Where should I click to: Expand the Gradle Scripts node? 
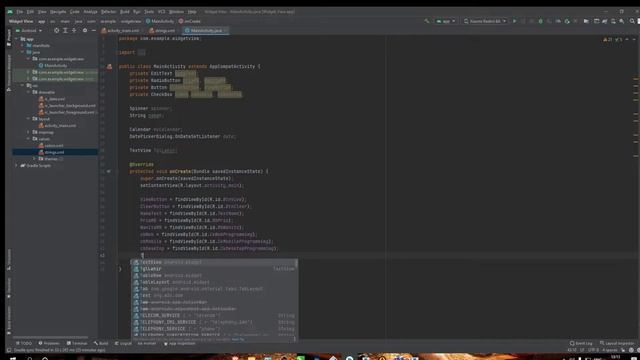[17, 166]
